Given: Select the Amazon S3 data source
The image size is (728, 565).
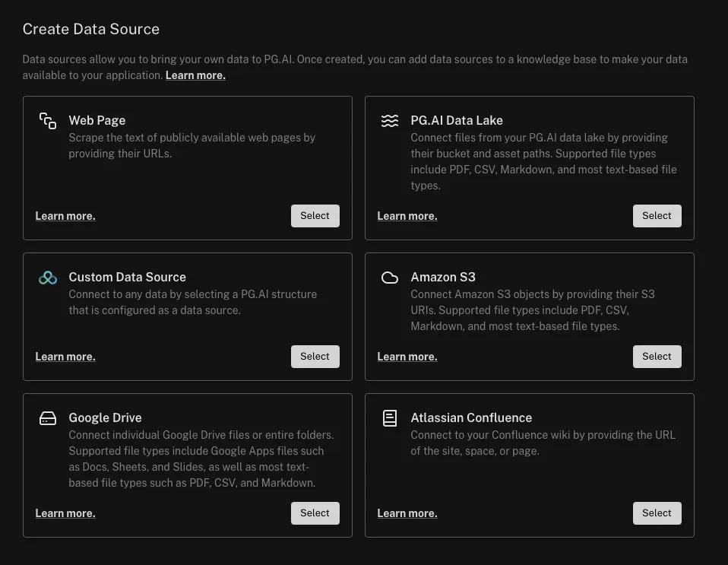Looking at the screenshot, I should tap(657, 357).
